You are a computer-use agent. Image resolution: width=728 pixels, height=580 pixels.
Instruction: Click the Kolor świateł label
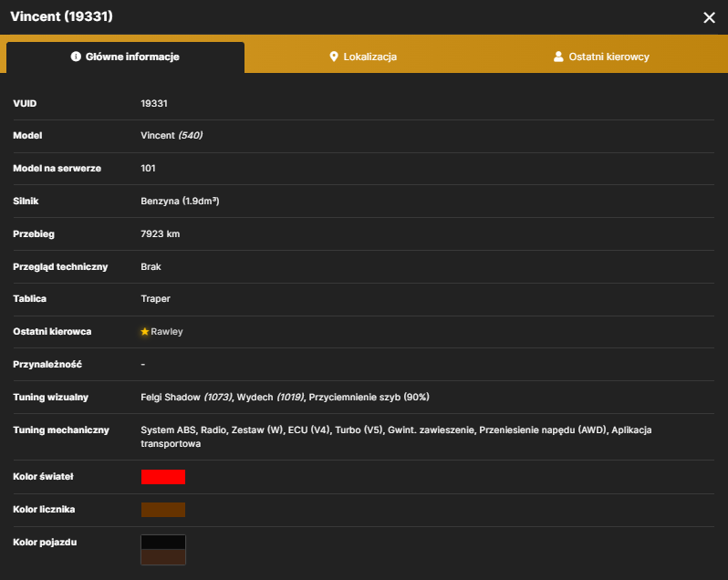pyautogui.click(x=43, y=477)
